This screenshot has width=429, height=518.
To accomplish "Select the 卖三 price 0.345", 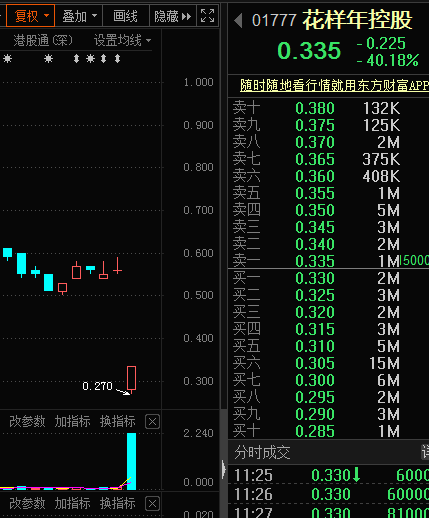I will (x=315, y=227).
